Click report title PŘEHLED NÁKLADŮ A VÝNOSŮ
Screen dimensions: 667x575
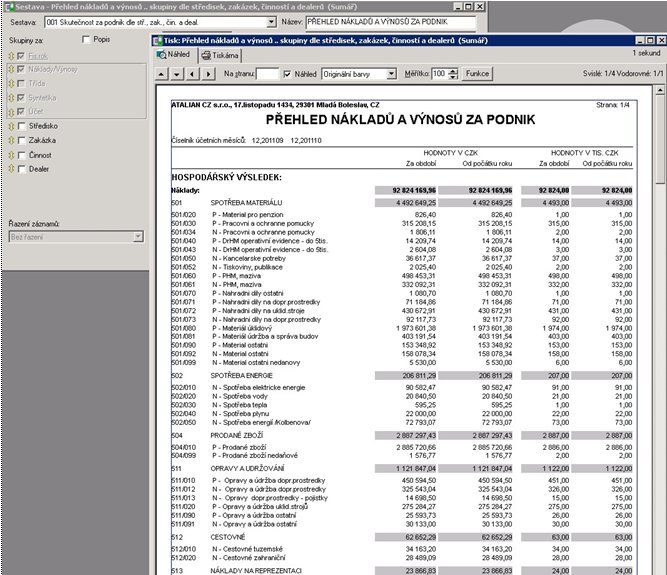coord(400,120)
